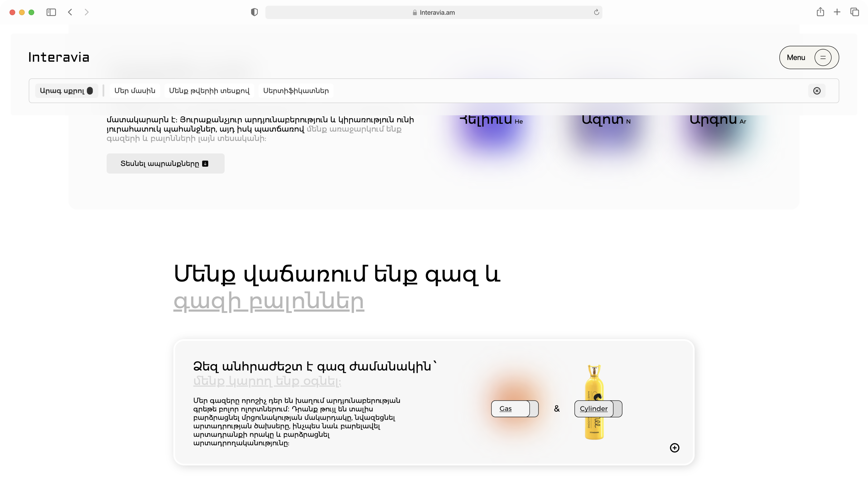This screenshot has width=868, height=477.
Task: Open a new tab with the plus icon
Action: coord(837,12)
